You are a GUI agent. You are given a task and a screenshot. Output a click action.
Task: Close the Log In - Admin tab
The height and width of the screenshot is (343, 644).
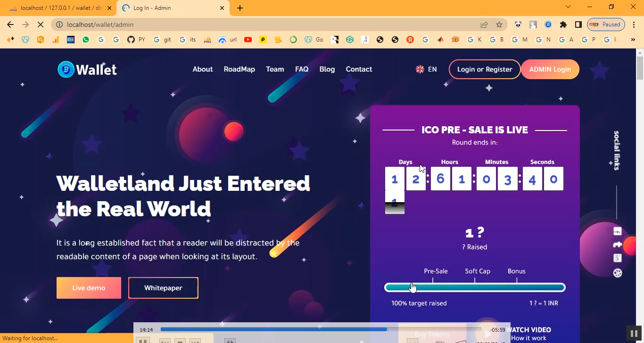click(x=222, y=8)
